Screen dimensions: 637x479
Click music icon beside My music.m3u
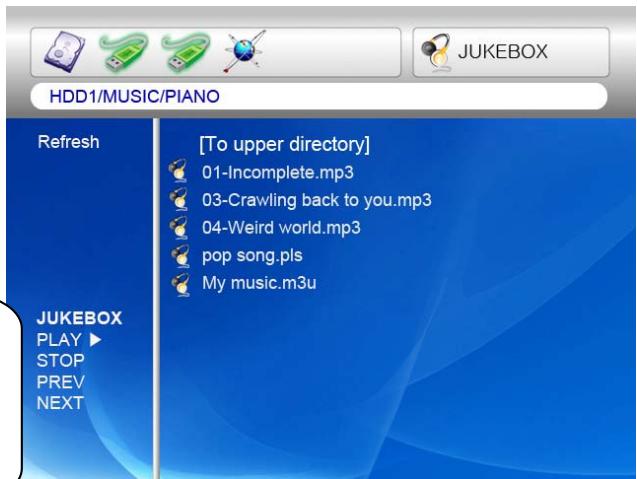180,284
